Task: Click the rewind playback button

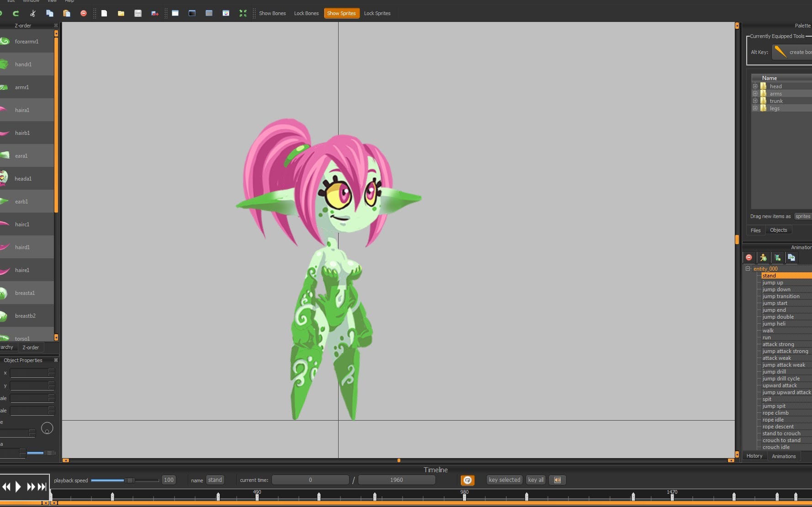Action: click(6, 486)
